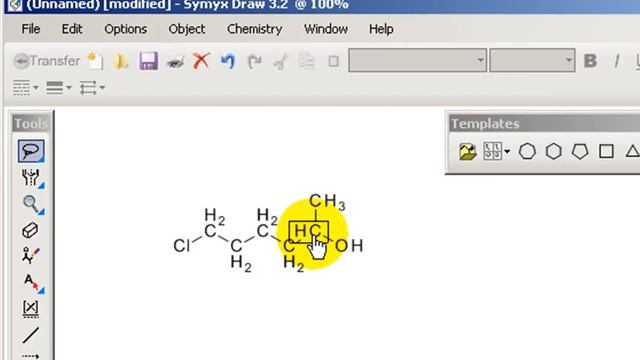Screen dimensions: 640x360
Task: Open the Help menu
Action: 381,29
